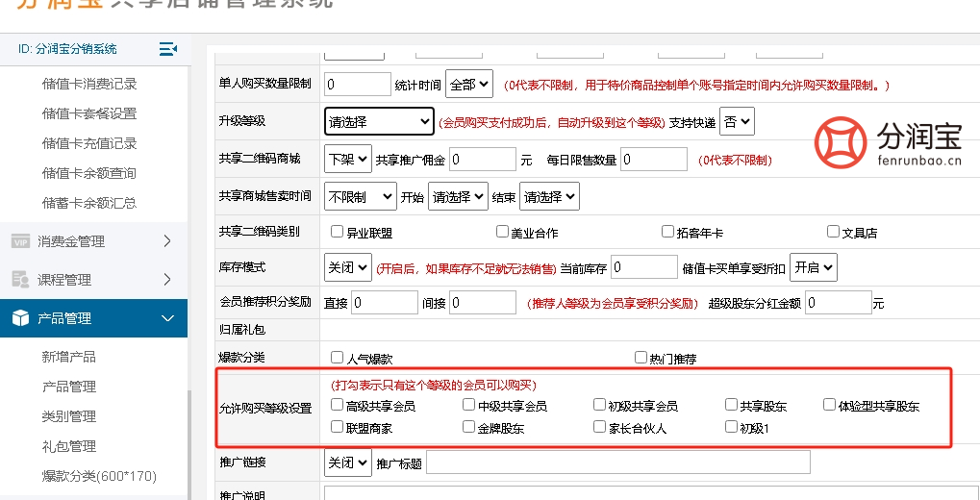Click 直接 积分奖励 input field
Image resolution: width=980 pixels, height=500 pixels.
point(385,303)
